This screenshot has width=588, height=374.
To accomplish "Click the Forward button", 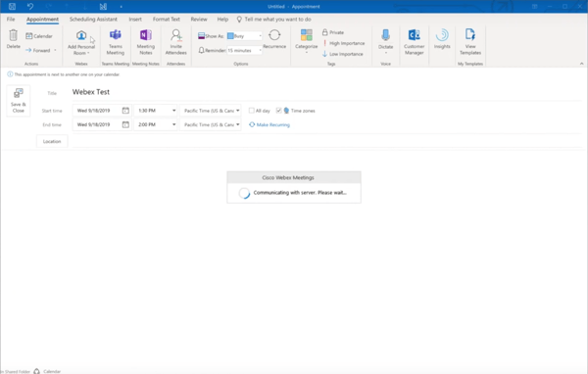I will [38, 50].
